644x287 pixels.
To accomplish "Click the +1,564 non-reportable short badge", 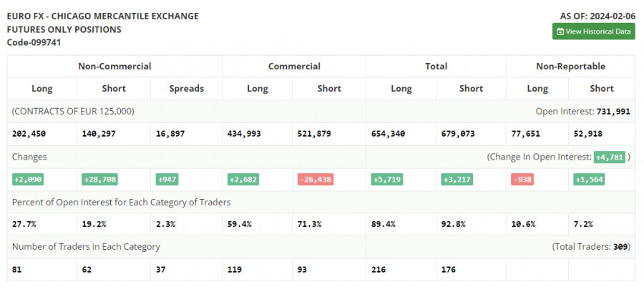I will click(x=590, y=179).
